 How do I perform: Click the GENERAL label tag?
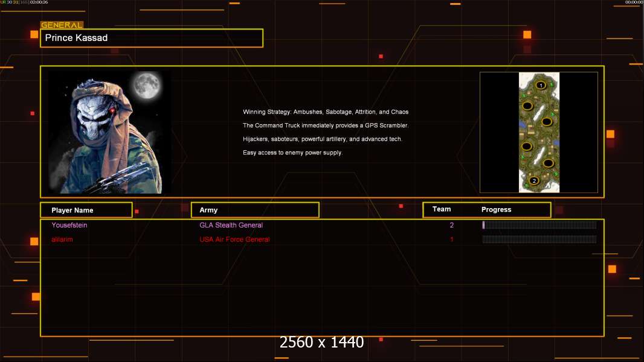pos(62,25)
